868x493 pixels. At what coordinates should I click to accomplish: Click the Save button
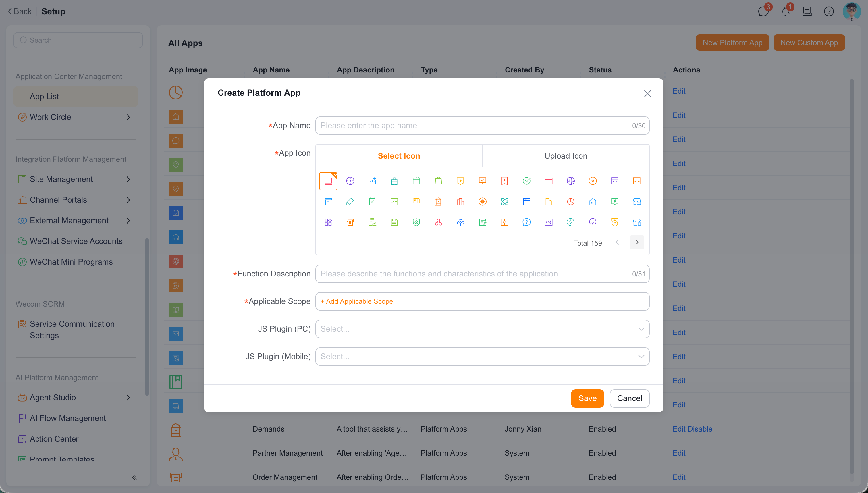(x=587, y=398)
